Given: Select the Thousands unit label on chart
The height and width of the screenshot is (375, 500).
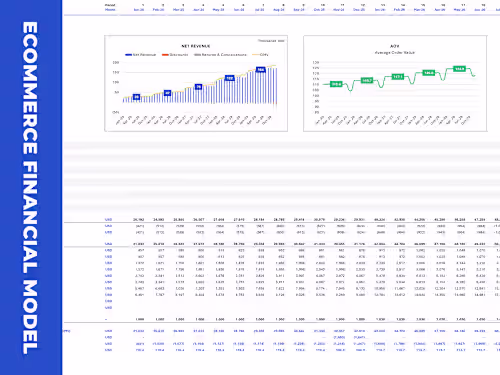Looking at the screenshot, I should tap(271, 41).
